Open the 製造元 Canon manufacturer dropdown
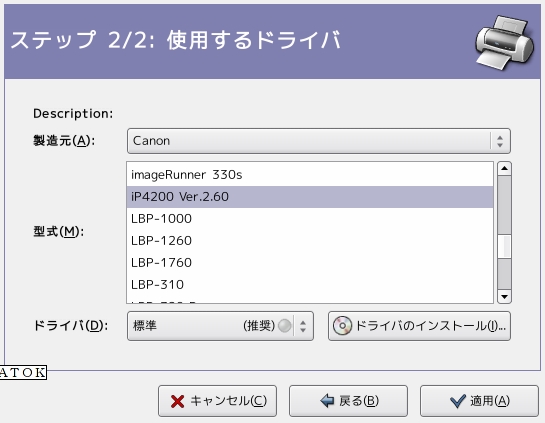Screen dimensions: 545x423 point(319,141)
